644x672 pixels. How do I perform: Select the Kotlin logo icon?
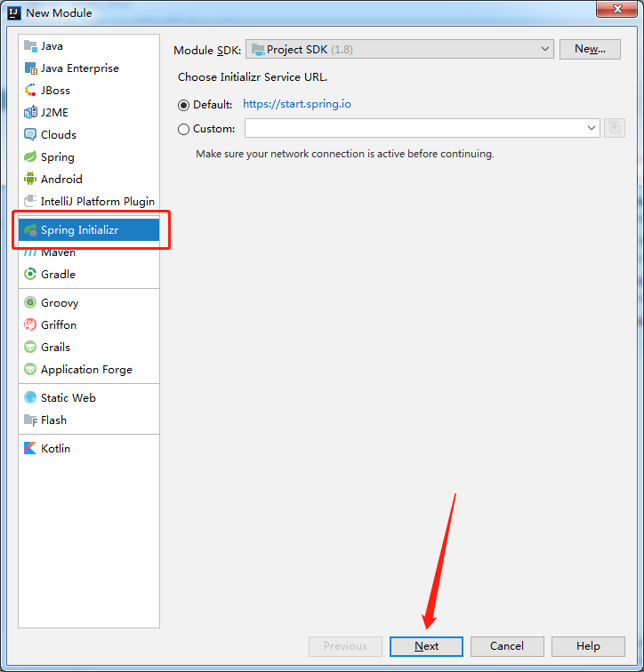point(30,448)
